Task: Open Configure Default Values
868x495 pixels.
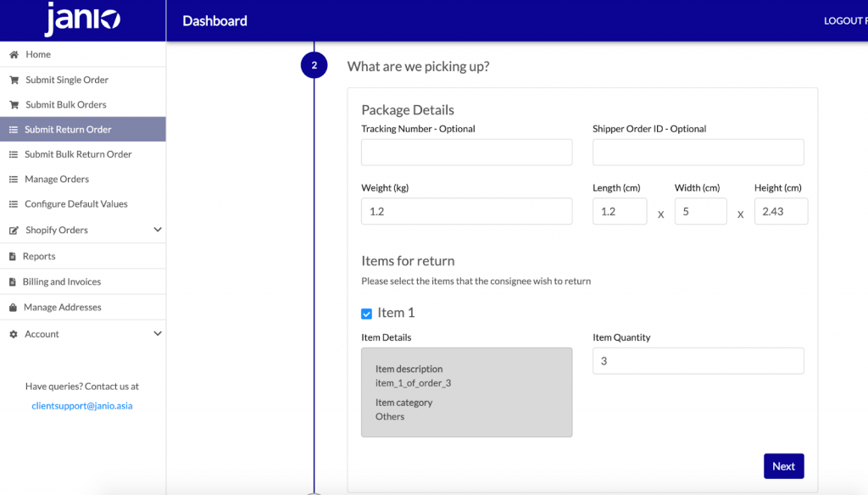Action: point(83,203)
